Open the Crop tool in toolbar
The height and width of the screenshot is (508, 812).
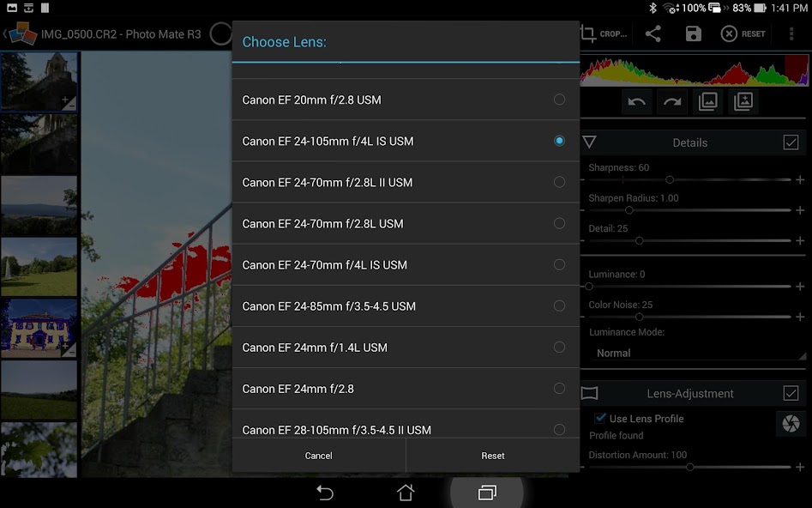pos(604,33)
